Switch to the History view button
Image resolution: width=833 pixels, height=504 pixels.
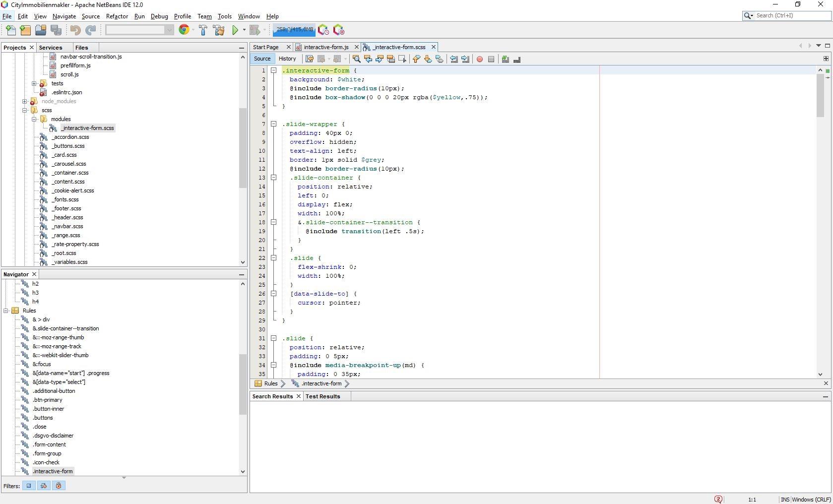[x=287, y=59]
